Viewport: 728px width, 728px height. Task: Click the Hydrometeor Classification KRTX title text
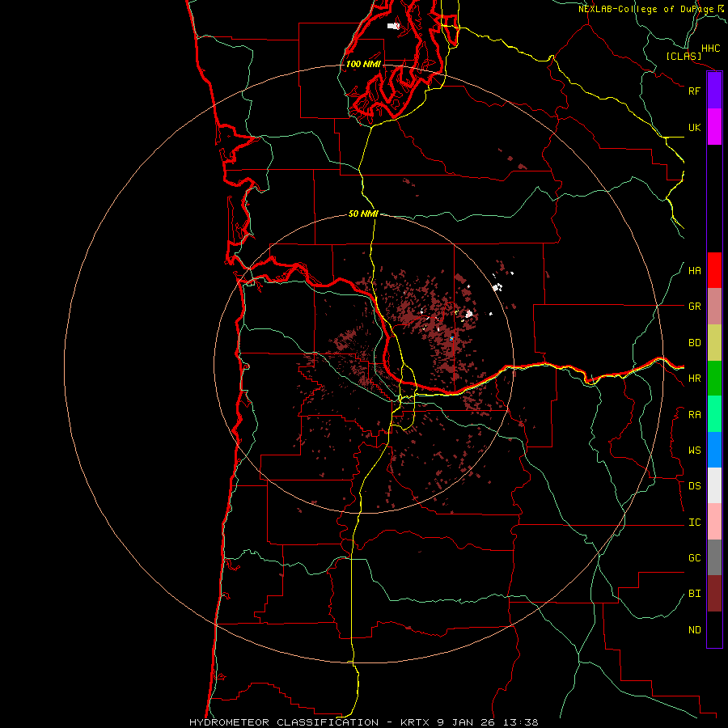[x=363, y=722]
